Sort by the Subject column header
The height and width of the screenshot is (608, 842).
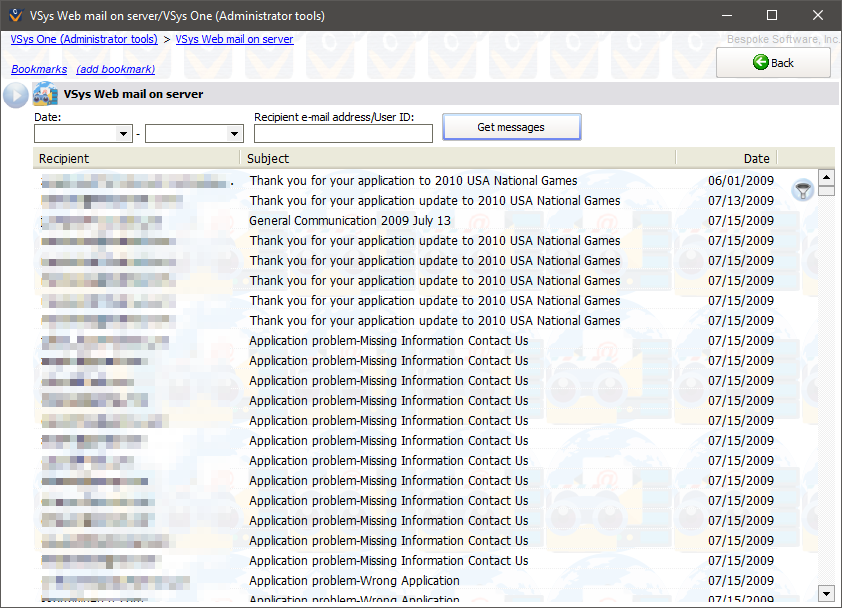pos(458,158)
